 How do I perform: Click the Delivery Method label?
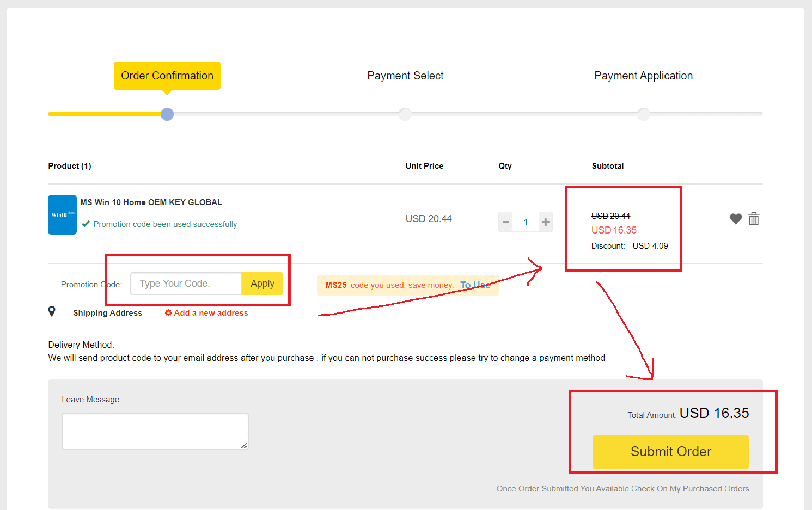tap(81, 345)
